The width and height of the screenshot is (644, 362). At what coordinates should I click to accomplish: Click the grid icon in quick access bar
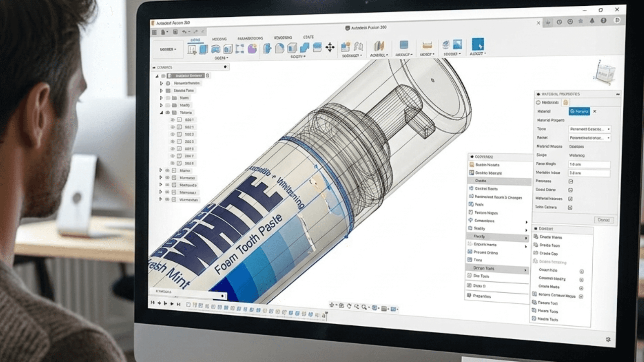[154, 32]
